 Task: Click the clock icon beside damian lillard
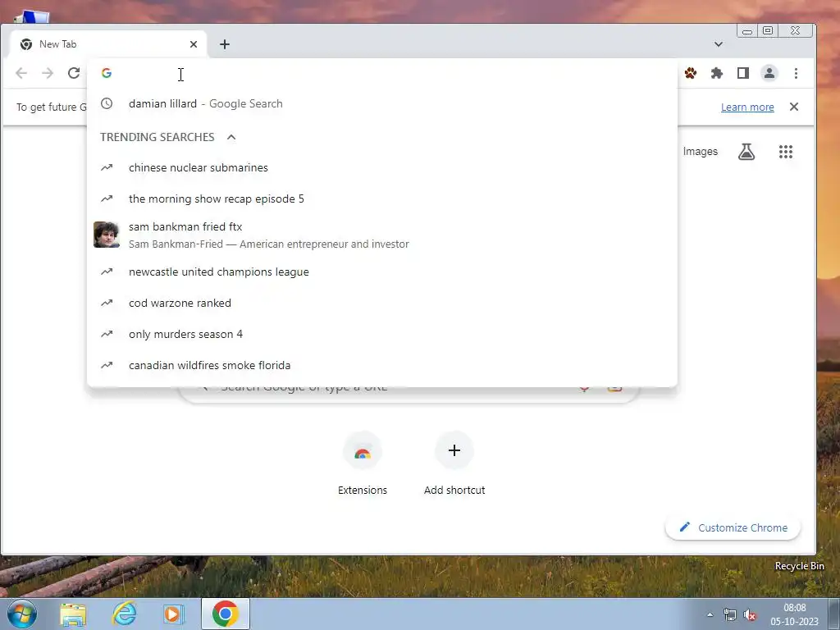(x=107, y=103)
